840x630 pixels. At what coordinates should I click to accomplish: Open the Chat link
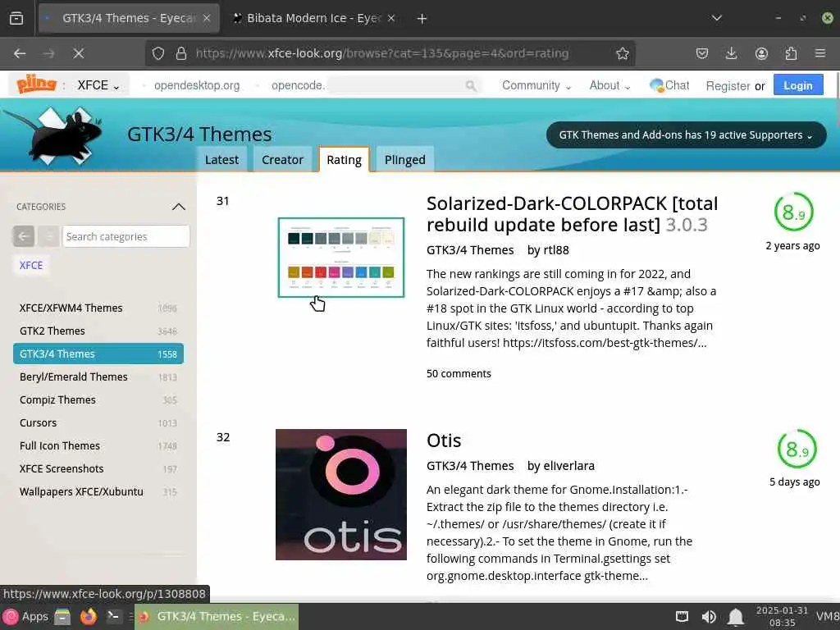669,85
